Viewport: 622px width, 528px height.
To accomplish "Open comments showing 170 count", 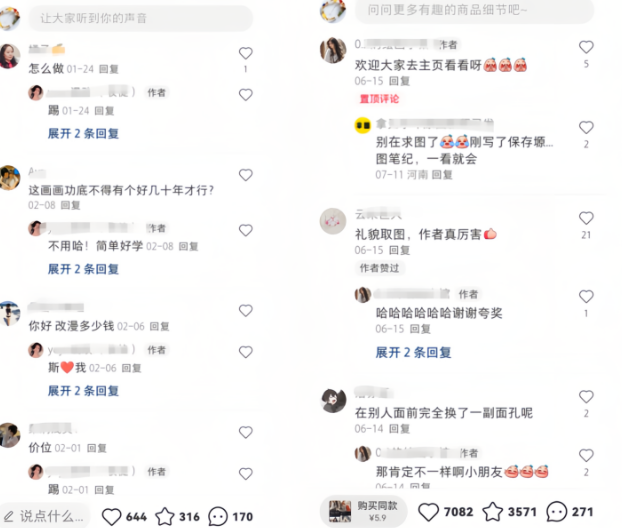I will point(218,516).
